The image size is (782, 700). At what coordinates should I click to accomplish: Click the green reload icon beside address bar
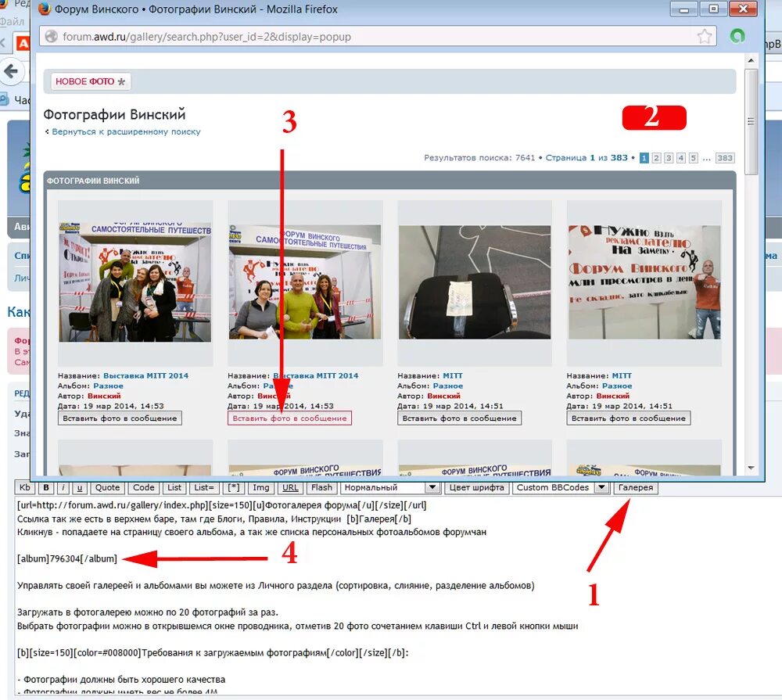click(x=737, y=36)
